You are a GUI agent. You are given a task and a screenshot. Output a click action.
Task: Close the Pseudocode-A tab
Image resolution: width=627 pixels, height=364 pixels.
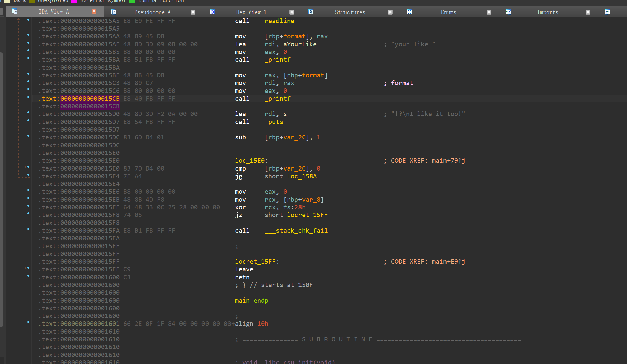click(193, 12)
